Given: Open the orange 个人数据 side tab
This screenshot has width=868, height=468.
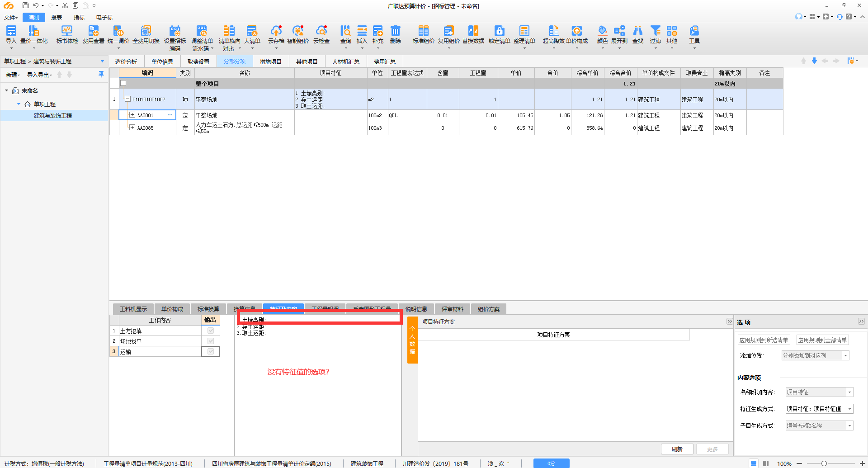Looking at the screenshot, I should [412, 340].
